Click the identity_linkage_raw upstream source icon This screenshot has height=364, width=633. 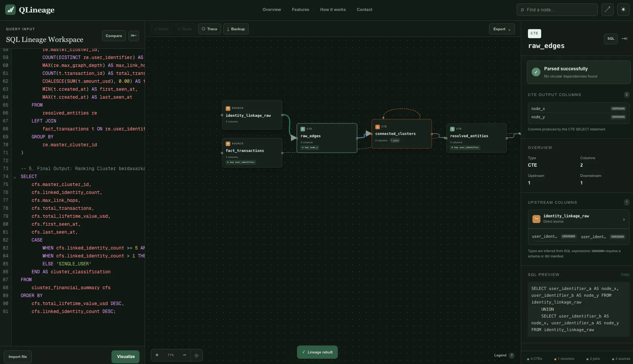click(536, 219)
